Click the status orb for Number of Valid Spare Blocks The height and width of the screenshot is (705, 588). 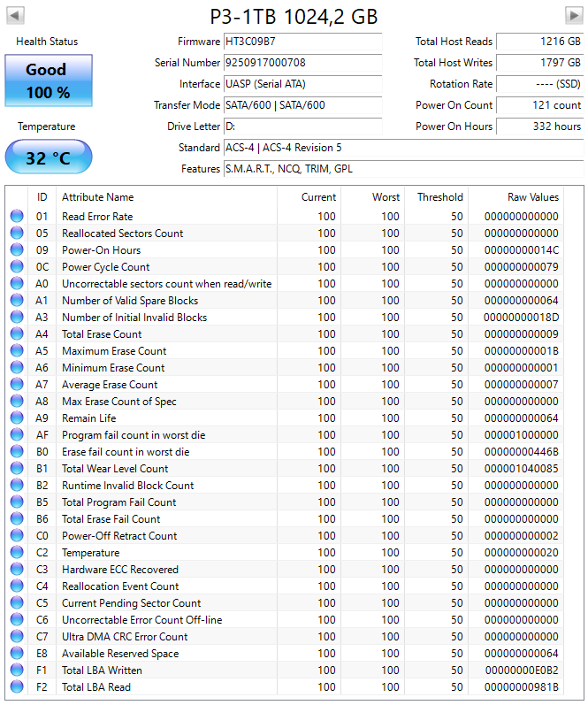click(17, 301)
